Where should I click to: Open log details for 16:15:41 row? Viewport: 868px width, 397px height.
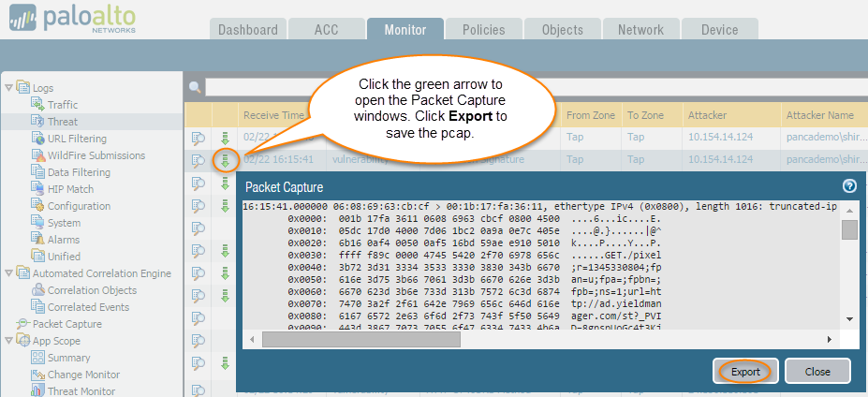[198, 160]
